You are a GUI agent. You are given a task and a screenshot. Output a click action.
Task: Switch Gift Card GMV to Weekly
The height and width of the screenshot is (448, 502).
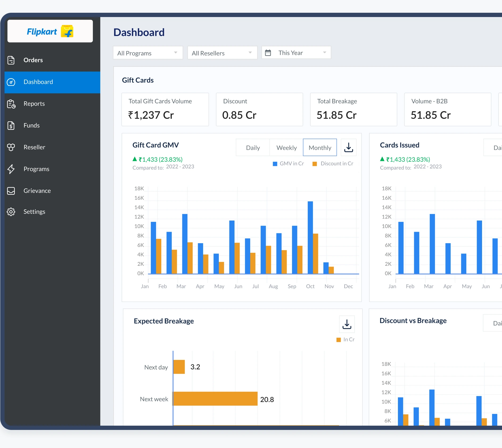[286, 148]
